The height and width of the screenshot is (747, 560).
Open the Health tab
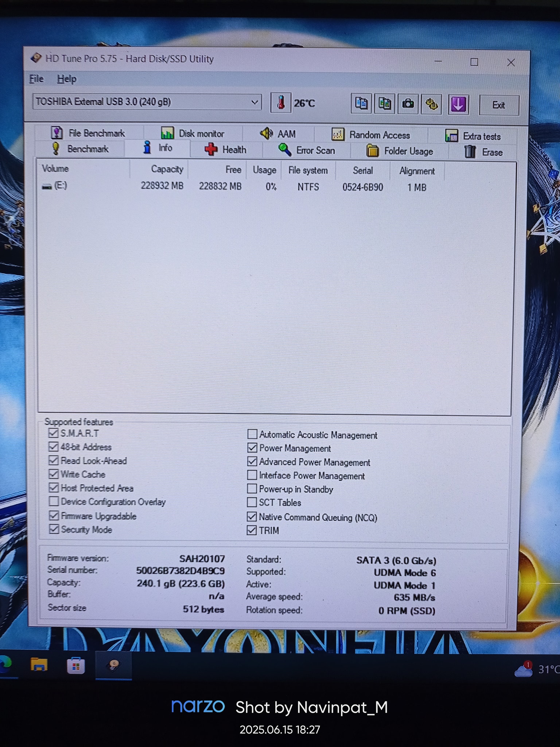[x=226, y=150]
